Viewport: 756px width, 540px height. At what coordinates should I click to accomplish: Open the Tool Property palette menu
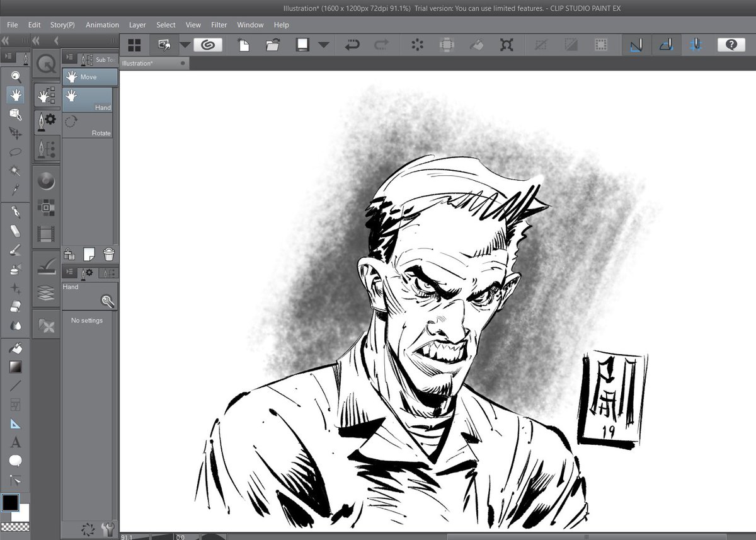(69, 273)
